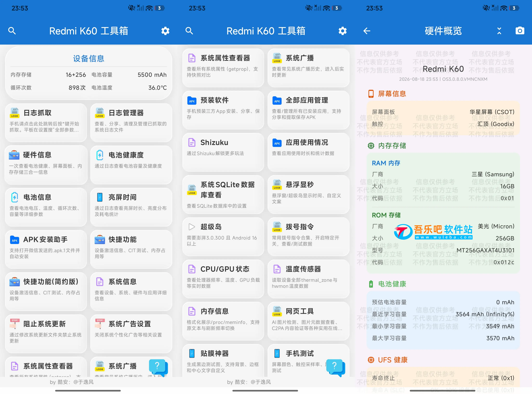Select the MT256GAXAT4U3101 model value
Image resolution: width=532 pixels, height=394 pixels.
coord(486,250)
